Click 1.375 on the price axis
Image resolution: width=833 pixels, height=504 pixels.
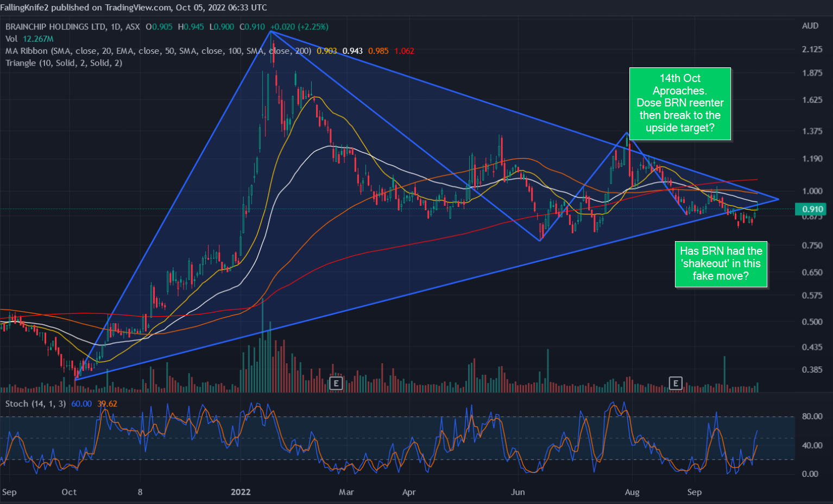point(812,131)
